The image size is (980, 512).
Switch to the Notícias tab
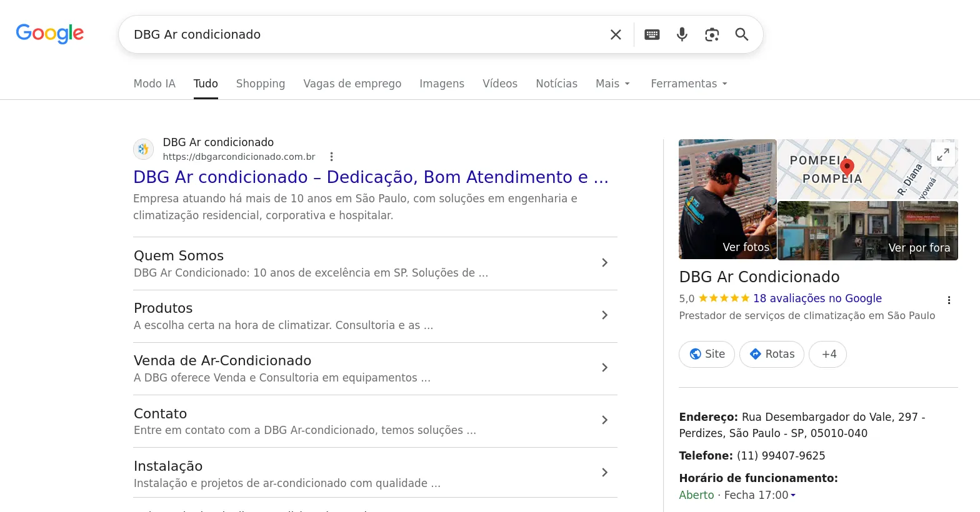557,84
